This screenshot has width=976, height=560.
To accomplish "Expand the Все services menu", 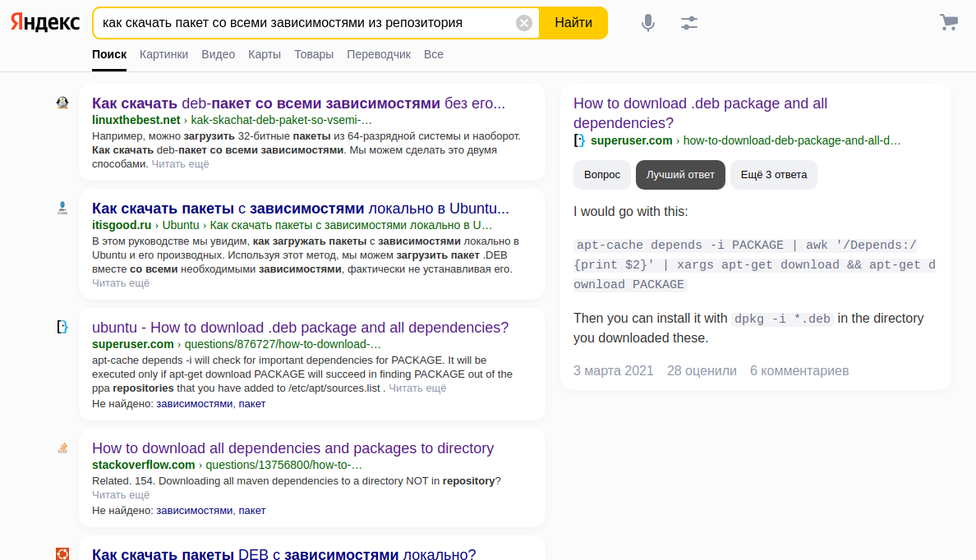I will point(434,54).
